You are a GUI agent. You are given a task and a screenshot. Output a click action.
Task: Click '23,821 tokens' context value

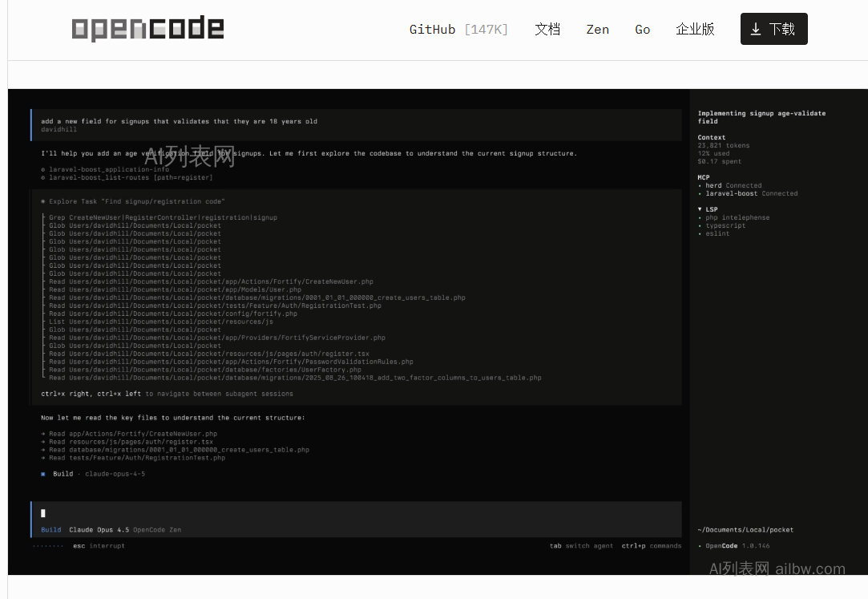pyautogui.click(x=724, y=146)
